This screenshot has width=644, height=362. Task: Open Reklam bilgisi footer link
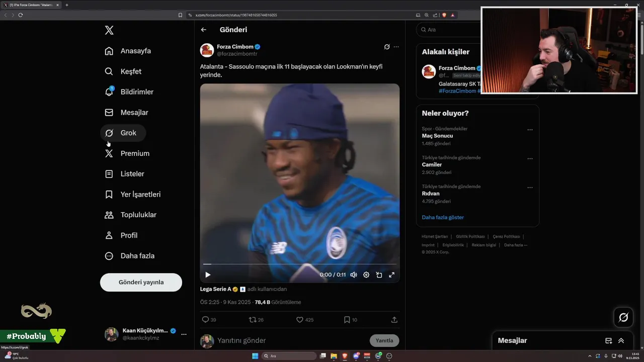(x=484, y=245)
